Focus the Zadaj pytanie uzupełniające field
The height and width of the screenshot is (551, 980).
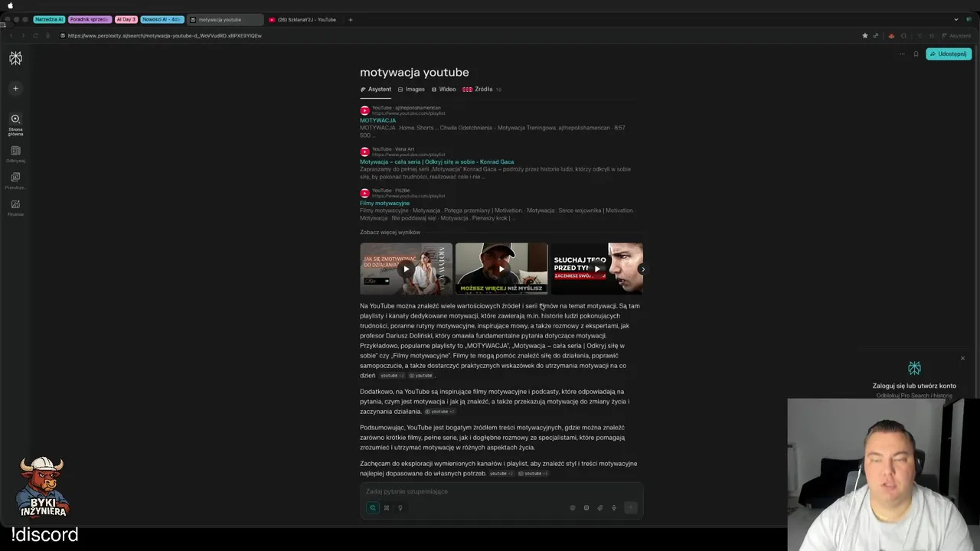(501, 491)
